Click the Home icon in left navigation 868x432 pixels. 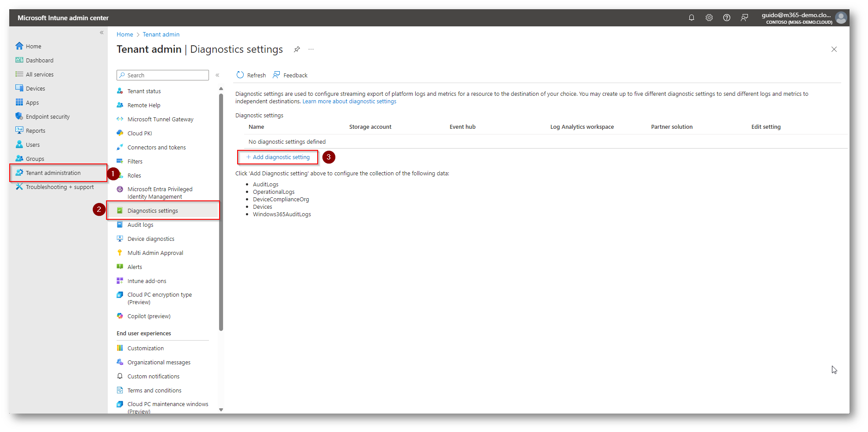pos(19,46)
